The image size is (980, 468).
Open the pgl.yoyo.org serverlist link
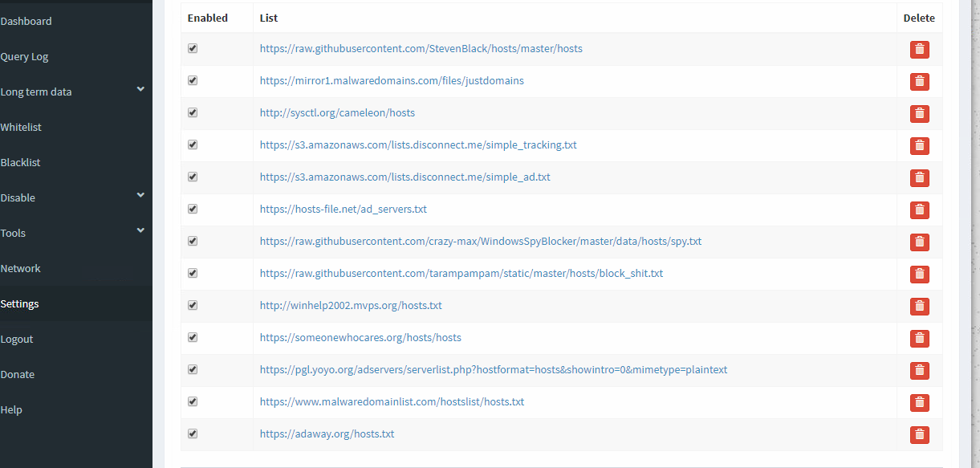click(493, 370)
